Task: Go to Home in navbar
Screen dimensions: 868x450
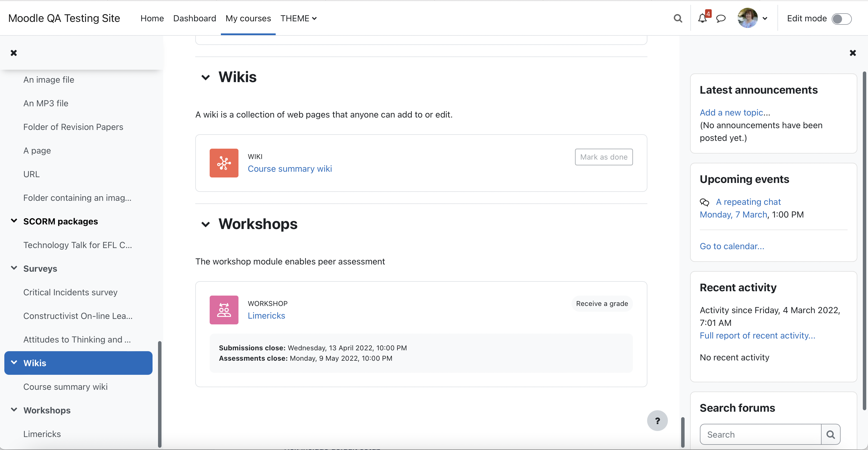Action: point(152,18)
